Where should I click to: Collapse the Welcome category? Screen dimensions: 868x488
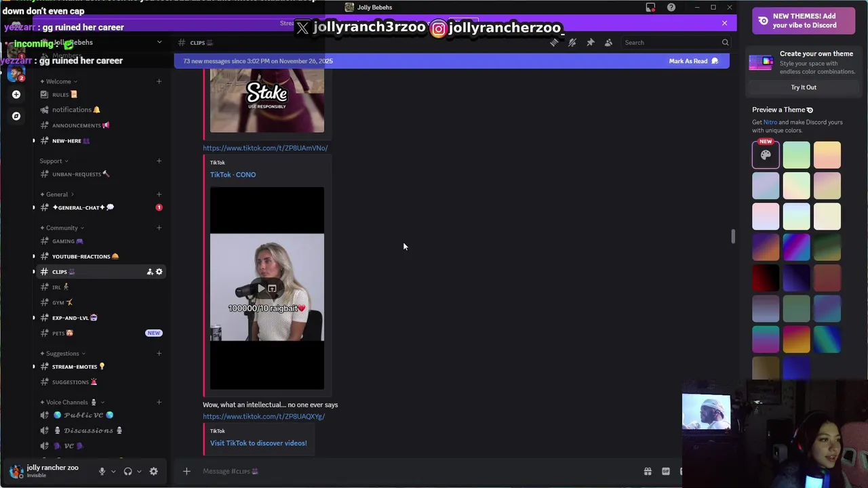point(59,81)
